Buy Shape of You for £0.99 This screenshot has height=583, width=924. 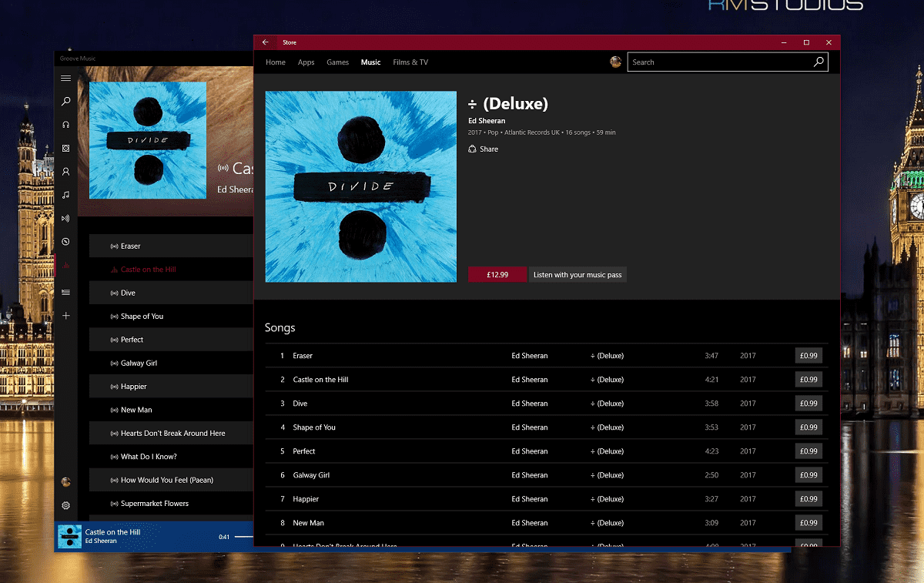(808, 427)
